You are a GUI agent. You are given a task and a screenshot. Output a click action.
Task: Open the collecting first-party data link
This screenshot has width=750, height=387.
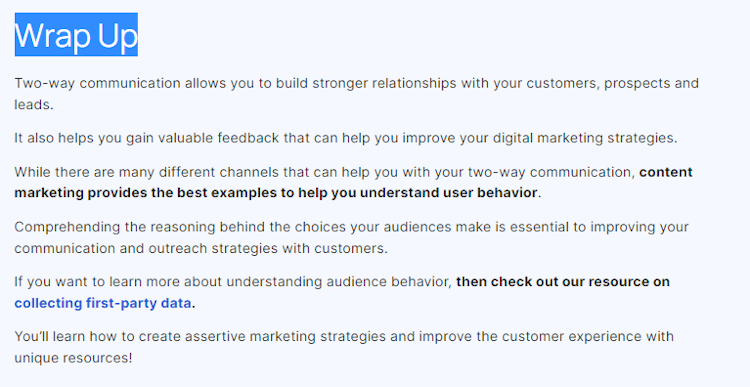(x=103, y=303)
